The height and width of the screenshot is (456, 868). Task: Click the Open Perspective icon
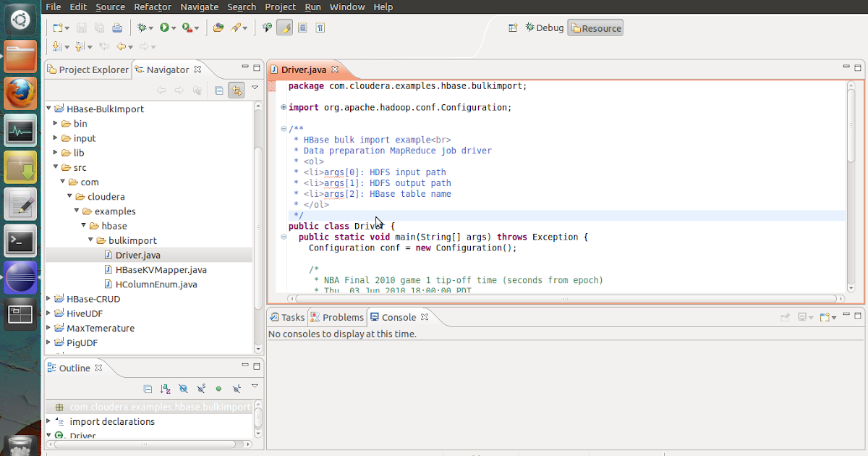[x=513, y=28]
